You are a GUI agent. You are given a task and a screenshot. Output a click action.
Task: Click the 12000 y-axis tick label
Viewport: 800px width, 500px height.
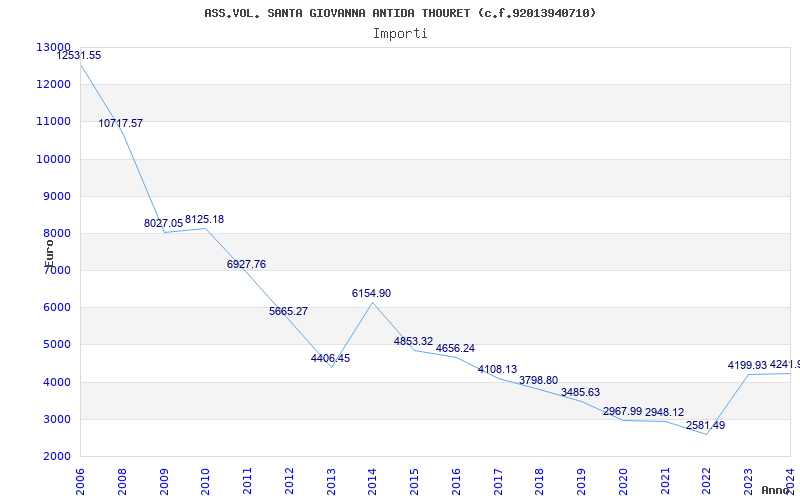(x=53, y=85)
